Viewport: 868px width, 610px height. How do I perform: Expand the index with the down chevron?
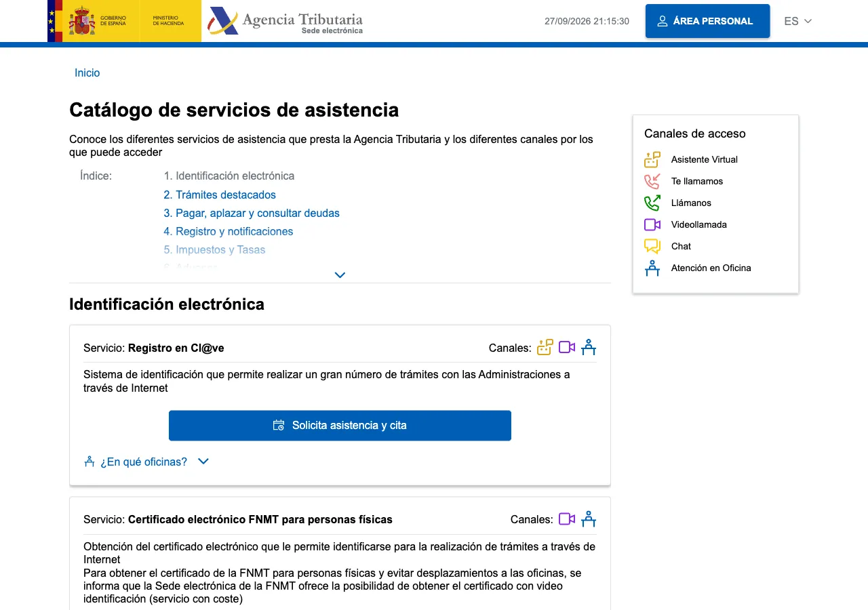[340, 275]
